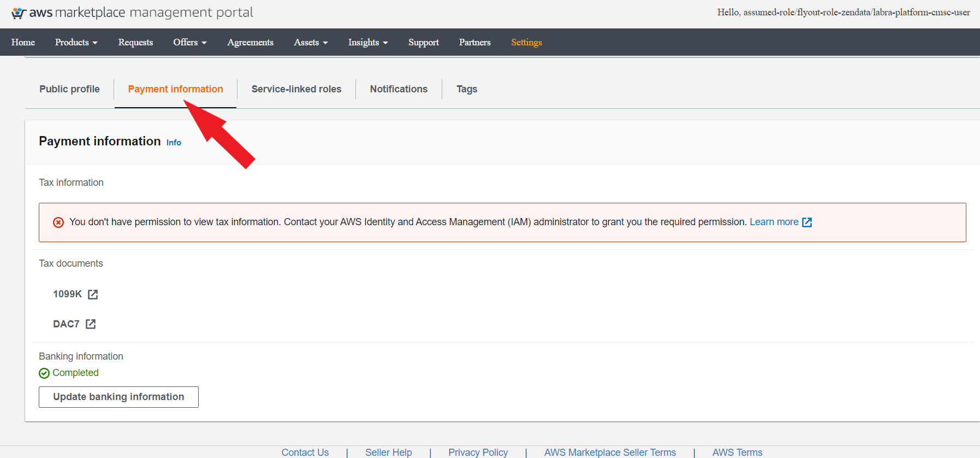Click the Tax documents label

(71, 263)
